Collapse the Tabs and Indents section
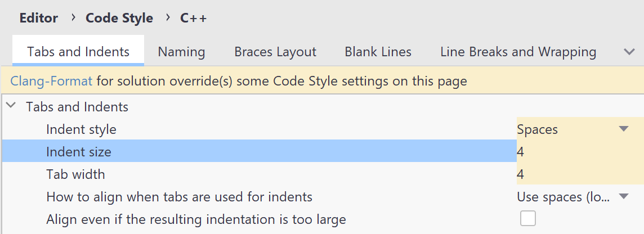644x234 pixels. [11, 106]
